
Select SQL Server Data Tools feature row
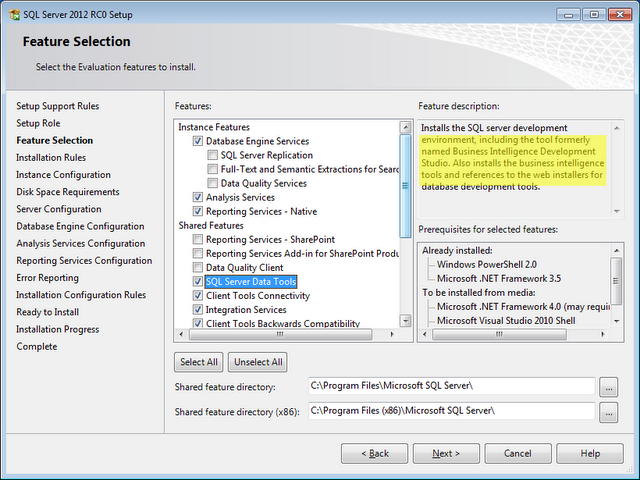(x=251, y=282)
